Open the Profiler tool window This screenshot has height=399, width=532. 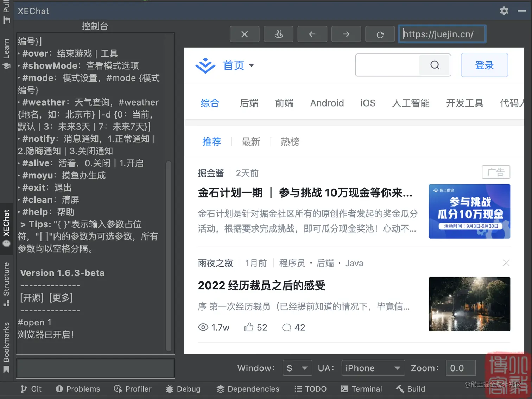click(133, 389)
